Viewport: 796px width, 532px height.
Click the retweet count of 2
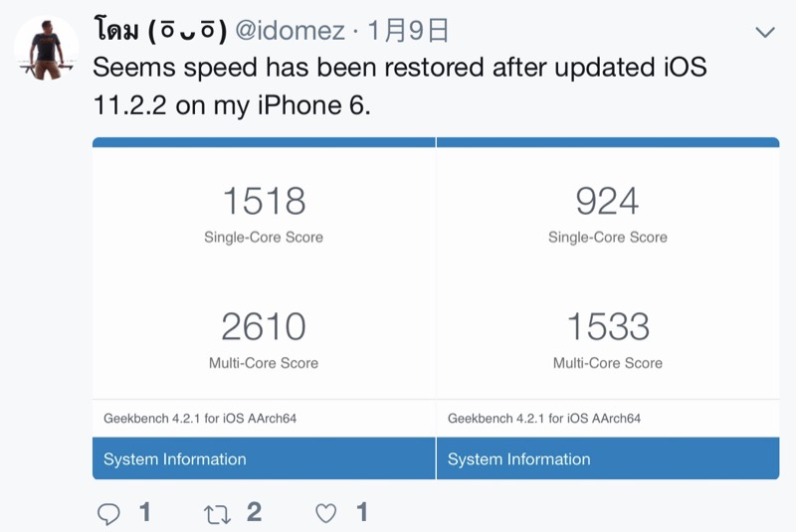[254, 513]
